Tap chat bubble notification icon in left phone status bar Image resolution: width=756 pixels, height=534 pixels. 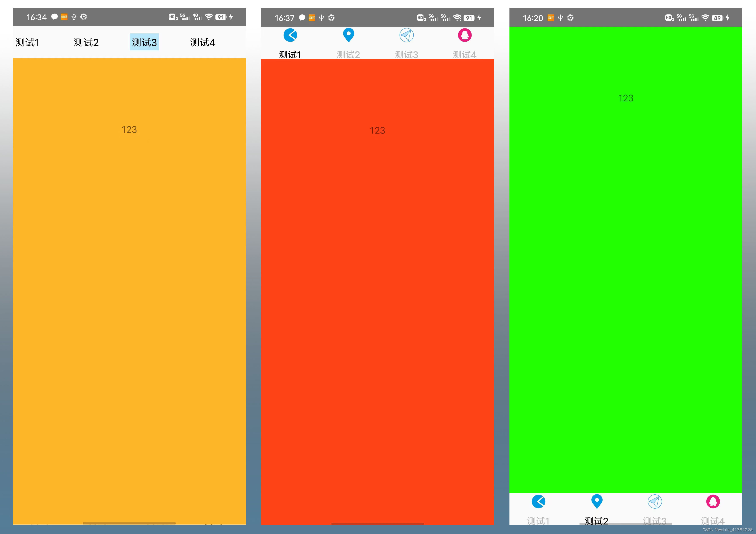tap(55, 17)
